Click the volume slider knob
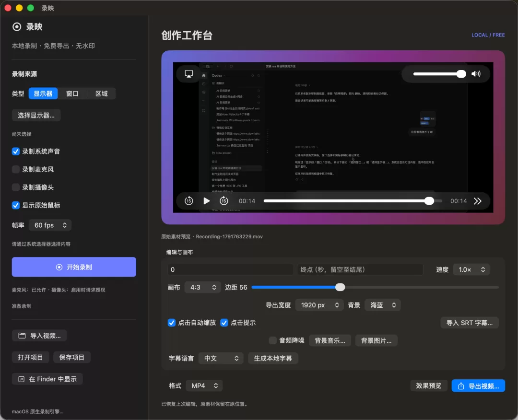 click(x=461, y=74)
